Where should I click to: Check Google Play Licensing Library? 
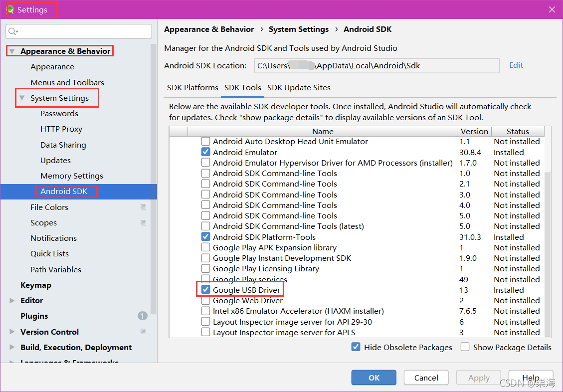click(206, 268)
